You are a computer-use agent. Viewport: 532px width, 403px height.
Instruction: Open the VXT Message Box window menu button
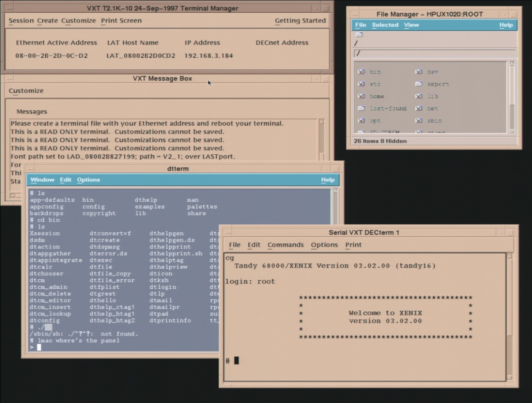click(10, 78)
